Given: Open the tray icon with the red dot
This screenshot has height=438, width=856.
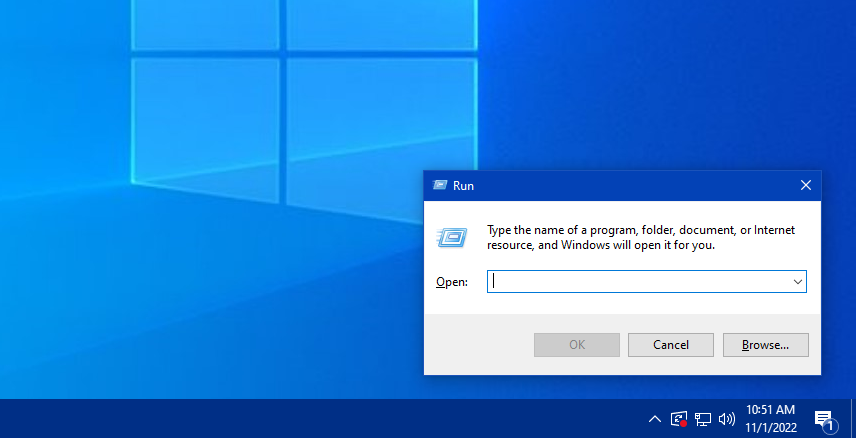Looking at the screenshot, I should click(679, 419).
